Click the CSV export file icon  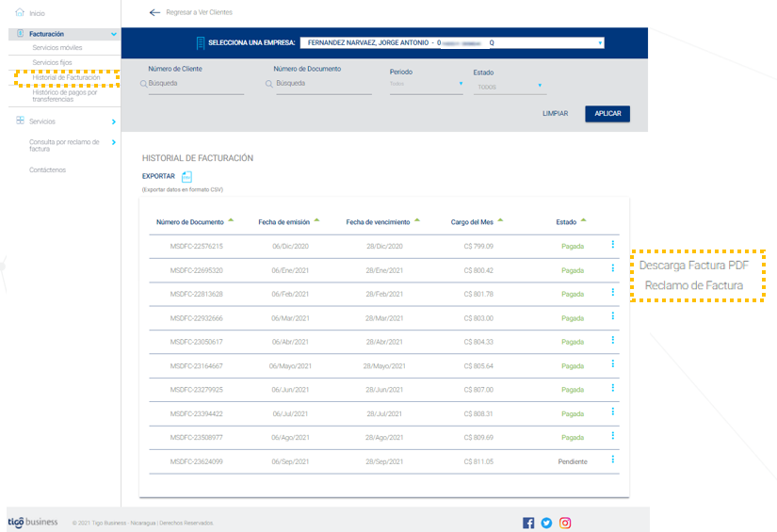click(x=186, y=176)
